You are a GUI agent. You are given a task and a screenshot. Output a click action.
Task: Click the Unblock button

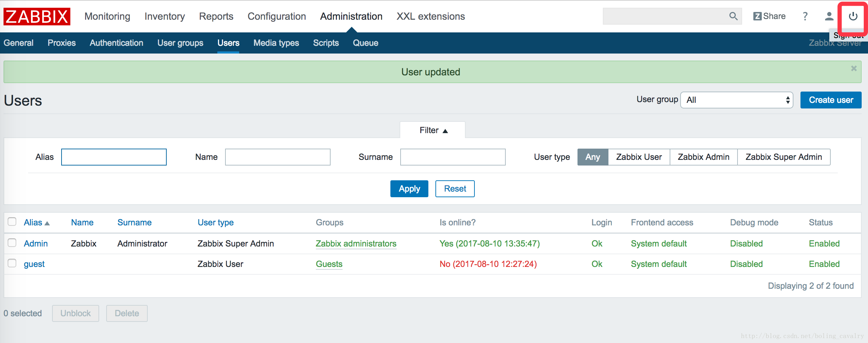tap(76, 313)
